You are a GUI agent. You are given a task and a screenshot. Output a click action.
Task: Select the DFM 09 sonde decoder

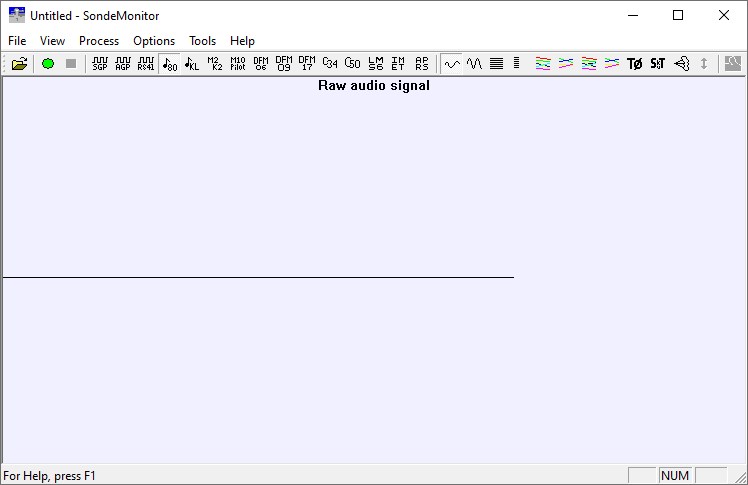[284, 63]
